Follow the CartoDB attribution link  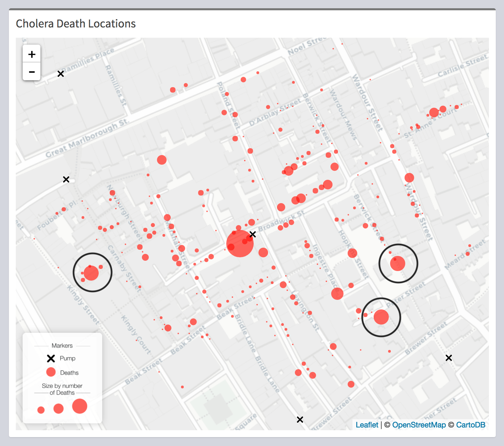[470, 425]
